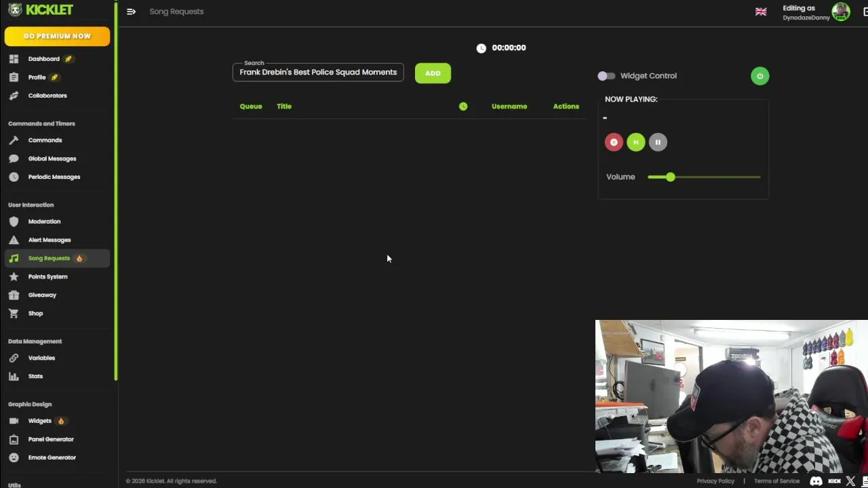Open the language flag selector
This screenshot has height=488, width=868.
[761, 12]
